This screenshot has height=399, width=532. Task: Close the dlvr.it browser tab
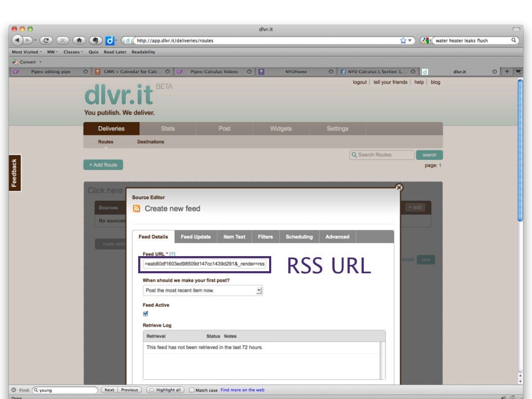pos(495,72)
